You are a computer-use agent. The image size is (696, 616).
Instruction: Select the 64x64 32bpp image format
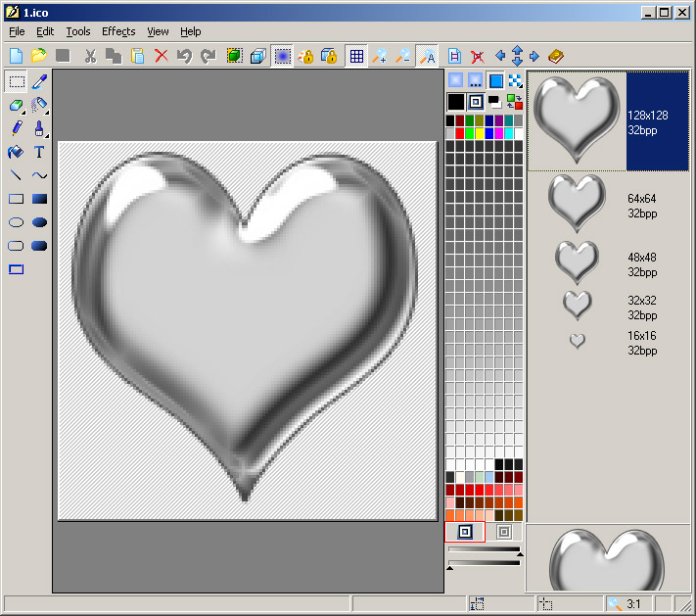pos(608,206)
